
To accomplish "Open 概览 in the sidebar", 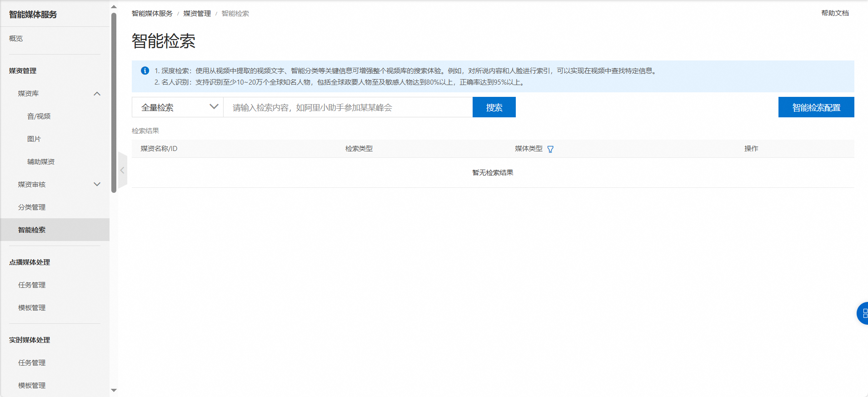I will click(16, 39).
